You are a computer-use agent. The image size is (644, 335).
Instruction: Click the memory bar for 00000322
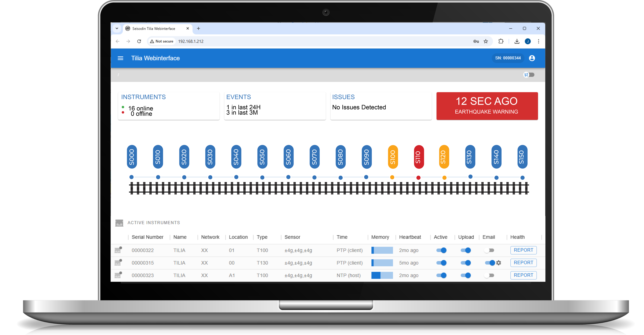tap(382, 250)
